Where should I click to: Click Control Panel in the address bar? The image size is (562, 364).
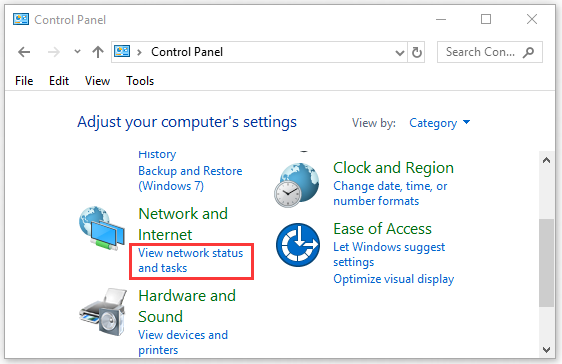187,52
